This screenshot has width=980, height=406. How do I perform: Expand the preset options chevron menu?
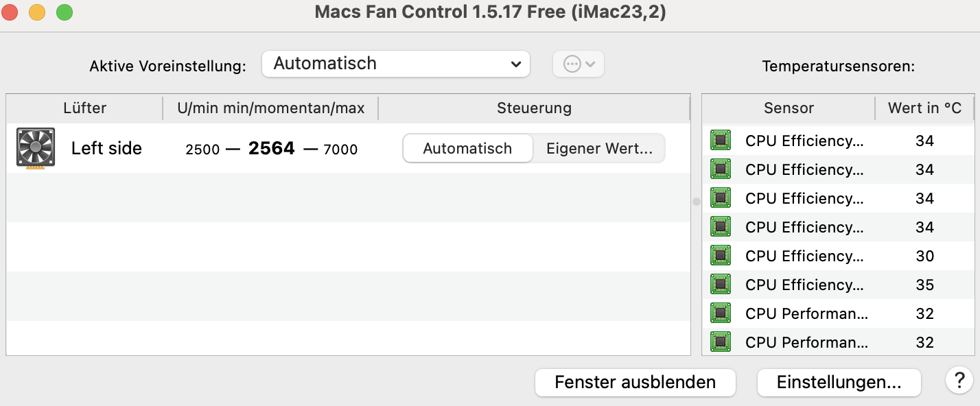(591, 64)
